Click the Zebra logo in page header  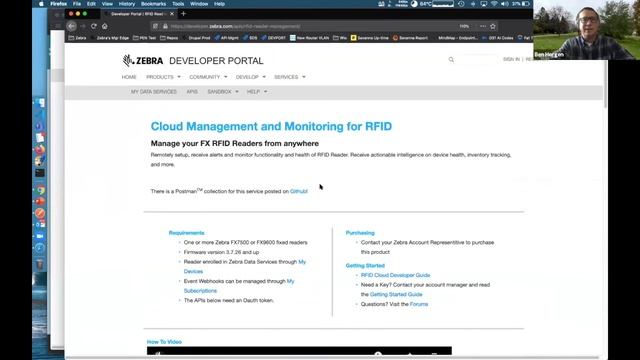[x=143, y=60]
